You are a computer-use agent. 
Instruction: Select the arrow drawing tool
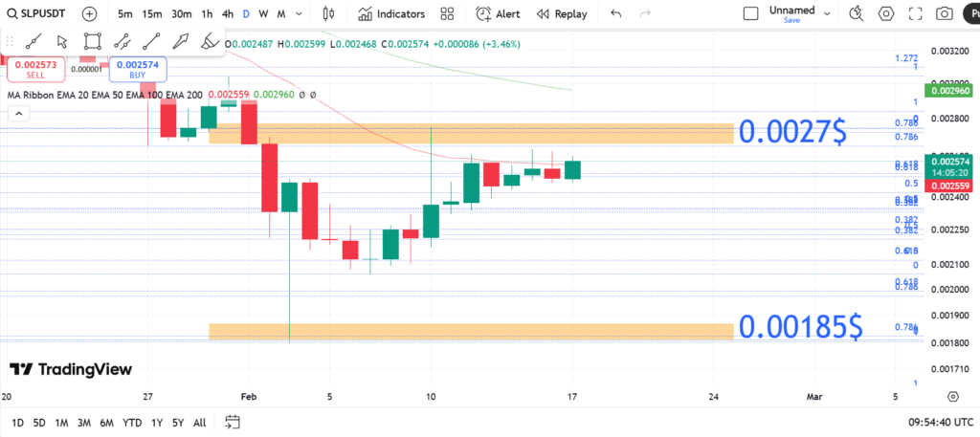point(181,41)
